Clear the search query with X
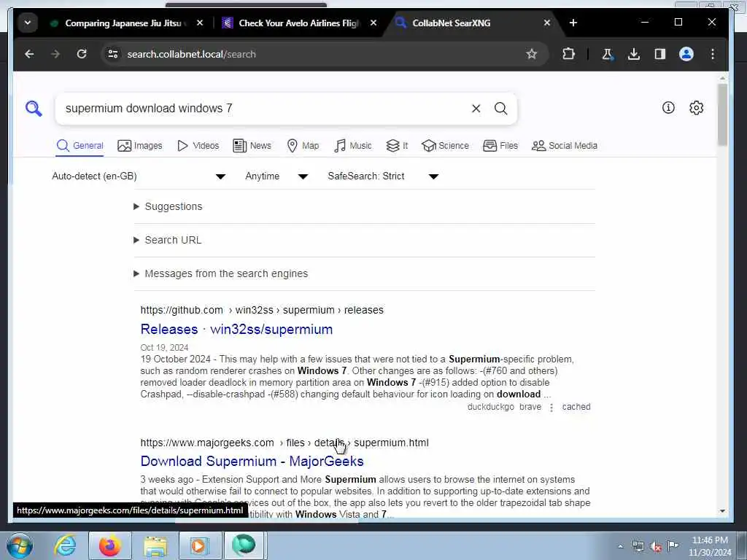Viewport: 747px width, 560px height. (x=476, y=109)
